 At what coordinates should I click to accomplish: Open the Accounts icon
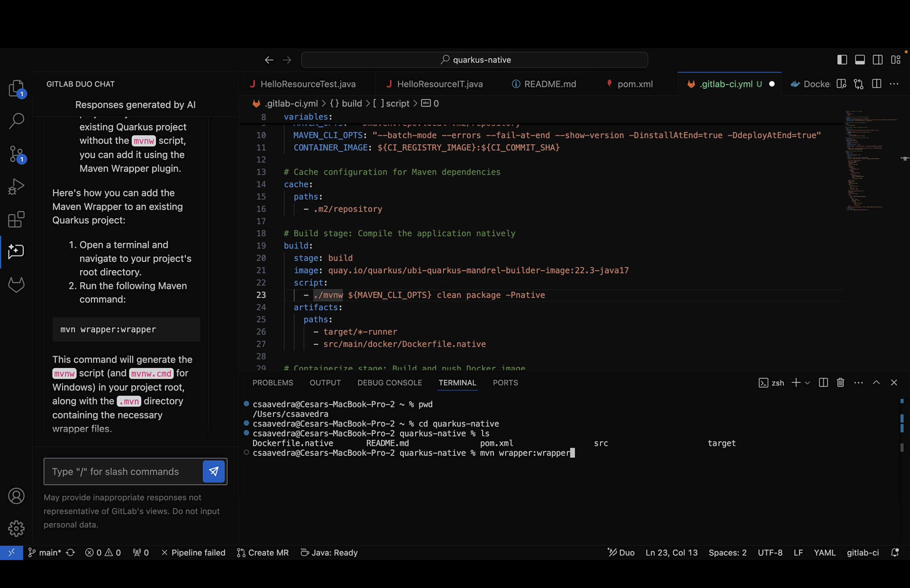16,496
